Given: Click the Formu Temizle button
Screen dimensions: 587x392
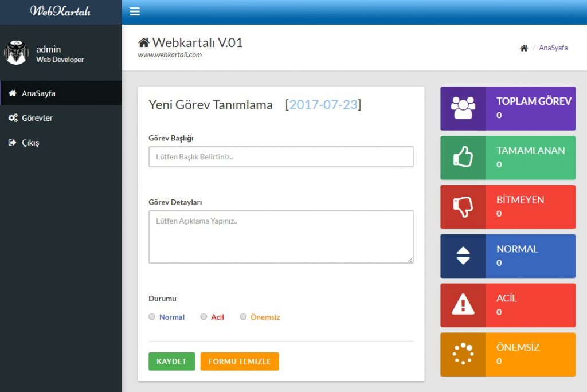Looking at the screenshot, I should click(x=240, y=361).
